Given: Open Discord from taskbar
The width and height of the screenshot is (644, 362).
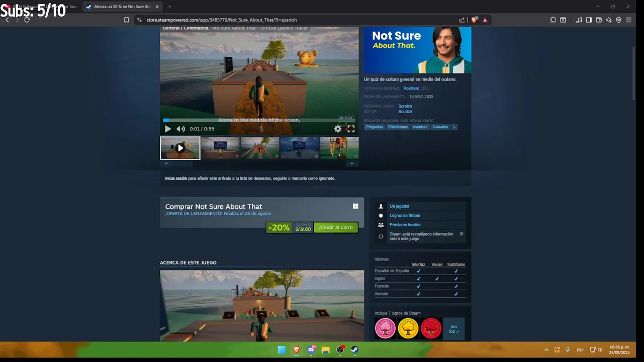Looking at the screenshot, I should tap(311, 349).
